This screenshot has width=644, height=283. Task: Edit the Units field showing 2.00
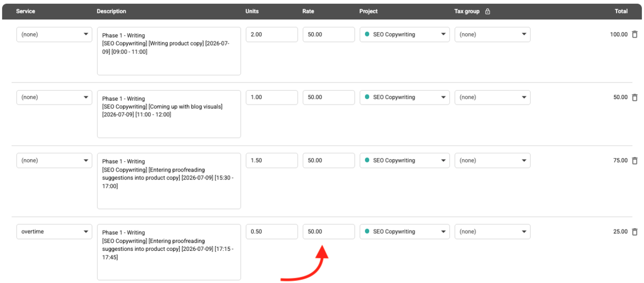click(272, 34)
